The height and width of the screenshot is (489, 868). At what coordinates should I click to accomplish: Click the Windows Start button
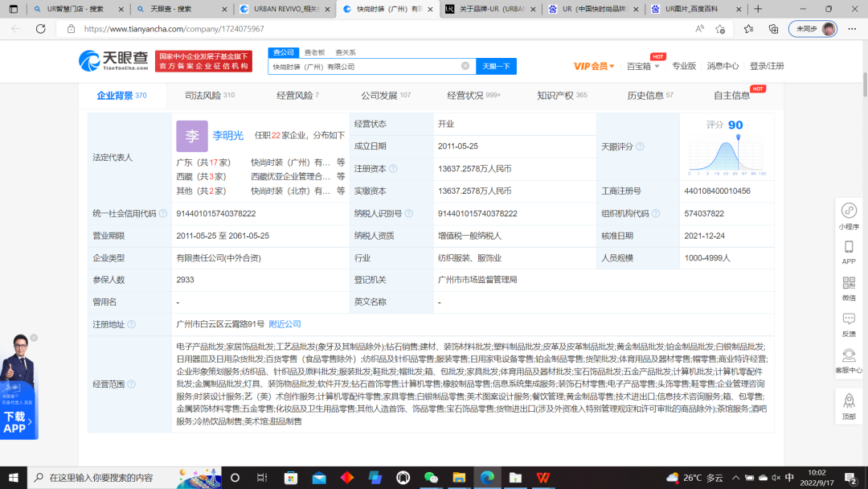pos(14,478)
